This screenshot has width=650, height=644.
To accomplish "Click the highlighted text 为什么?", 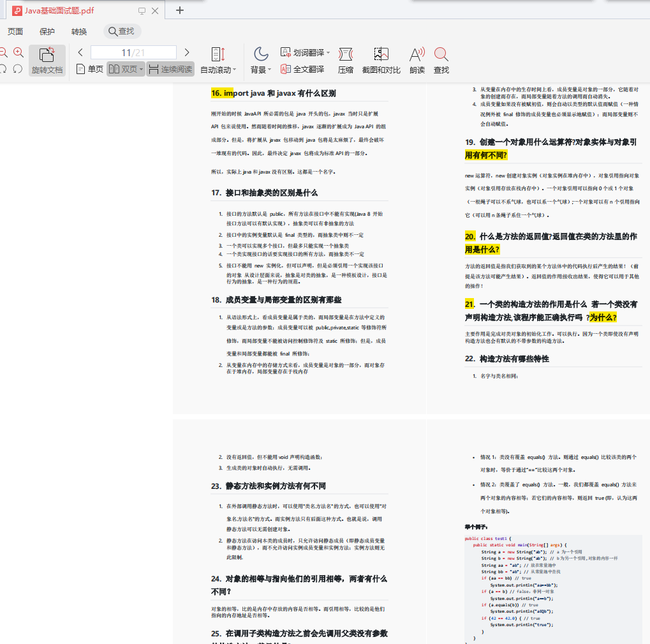I will point(603,318).
